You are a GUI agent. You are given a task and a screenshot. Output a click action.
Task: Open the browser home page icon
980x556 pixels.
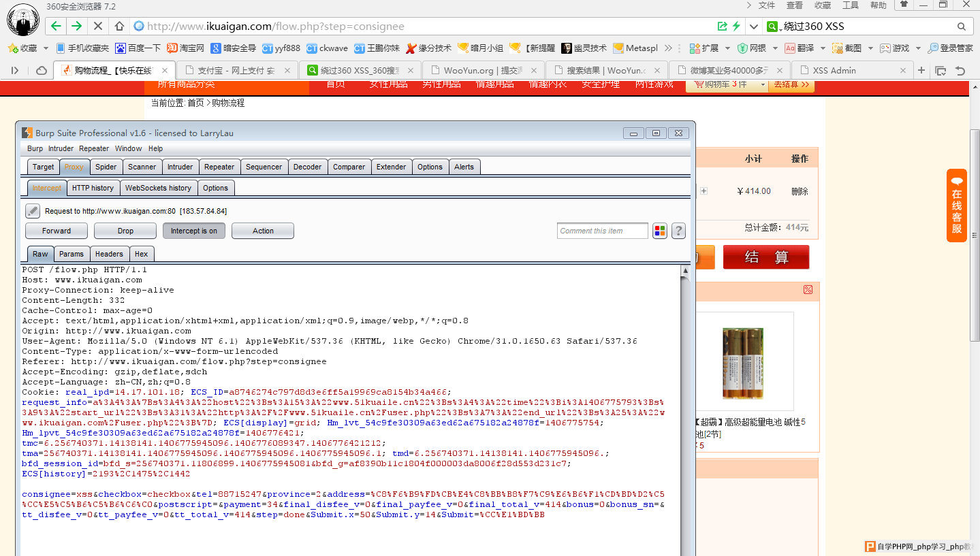point(119,26)
